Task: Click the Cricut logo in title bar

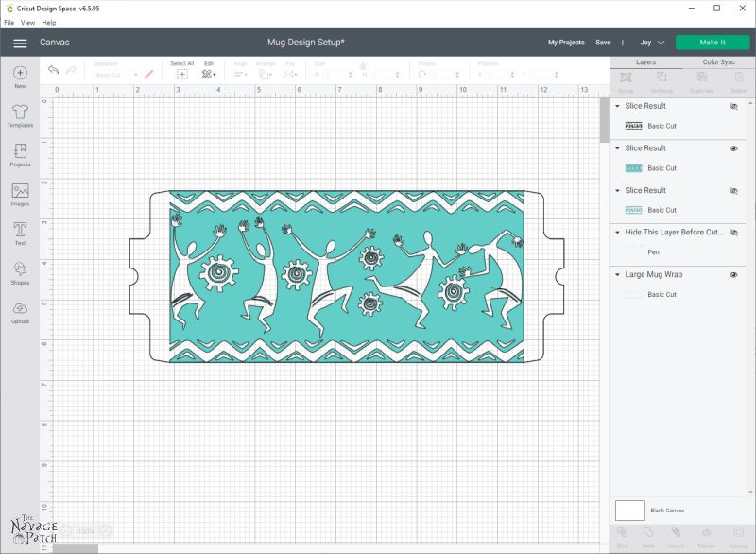Action: (9, 9)
